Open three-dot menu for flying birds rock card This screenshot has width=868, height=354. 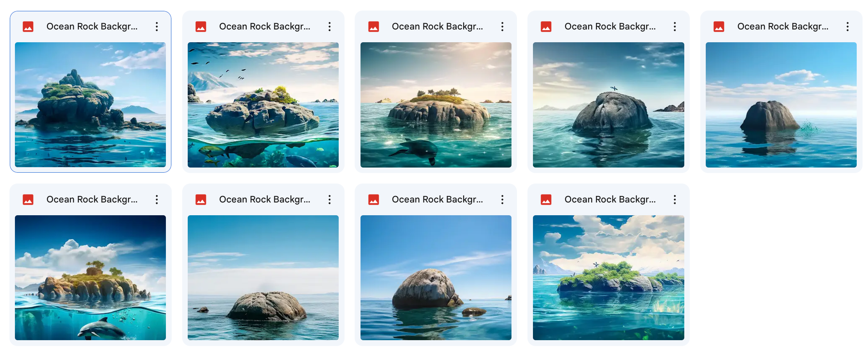point(330,27)
